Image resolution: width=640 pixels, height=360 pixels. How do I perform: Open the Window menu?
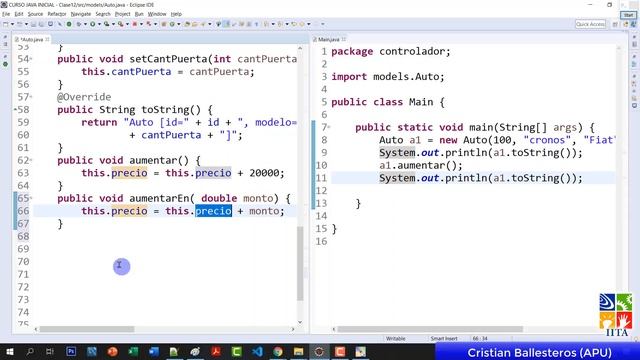[x=157, y=14]
